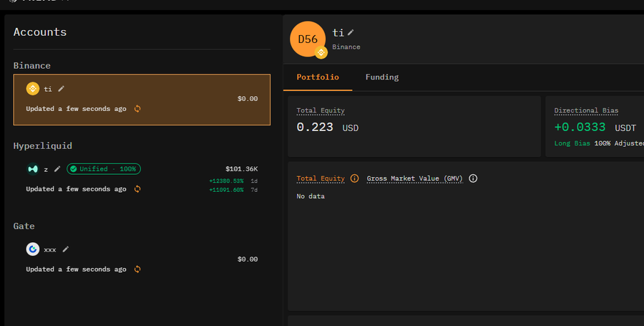Edit the z account name pencil icon
Screen dimensions: 644x326
[57, 169]
